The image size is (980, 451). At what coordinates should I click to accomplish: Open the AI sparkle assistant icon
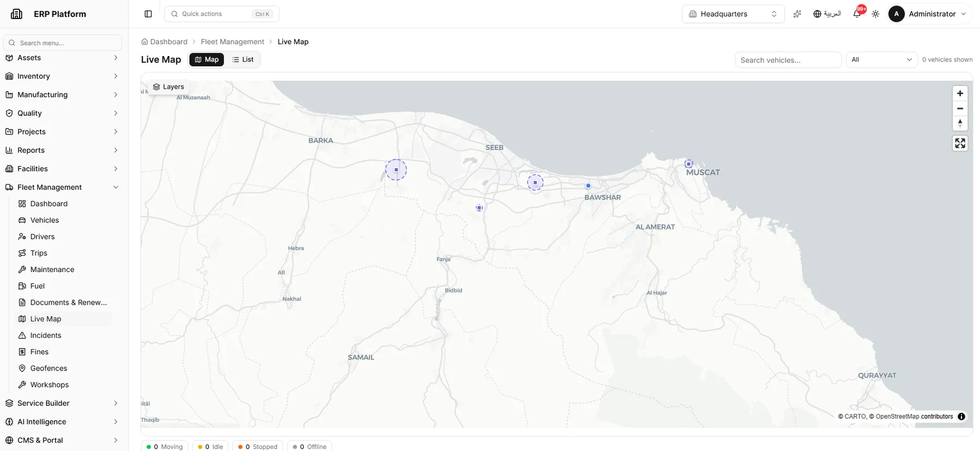(x=797, y=14)
